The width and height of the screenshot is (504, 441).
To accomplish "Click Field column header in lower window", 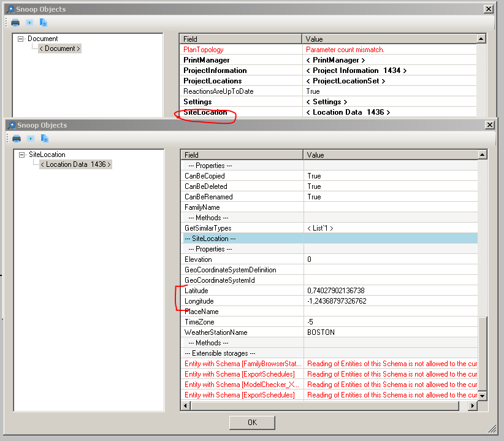I will click(242, 155).
